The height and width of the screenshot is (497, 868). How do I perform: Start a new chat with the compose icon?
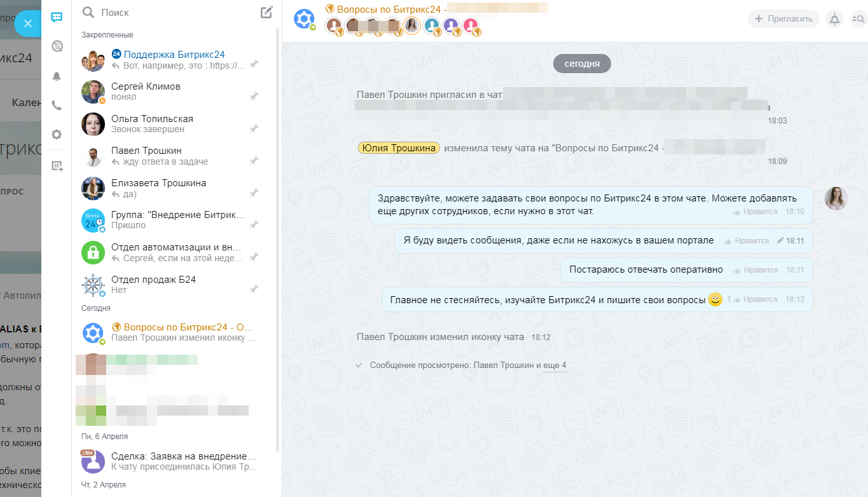(x=266, y=12)
